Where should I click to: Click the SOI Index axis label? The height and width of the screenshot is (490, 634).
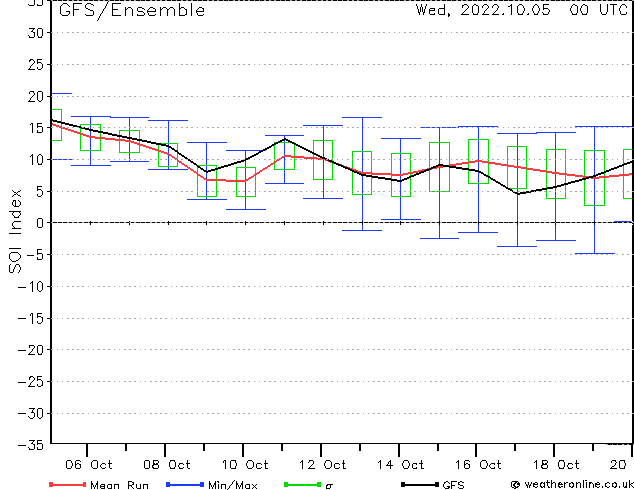point(15,231)
